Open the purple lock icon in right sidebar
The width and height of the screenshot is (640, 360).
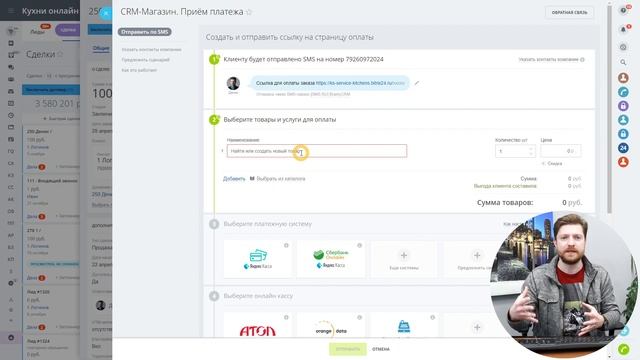pyautogui.click(x=623, y=106)
